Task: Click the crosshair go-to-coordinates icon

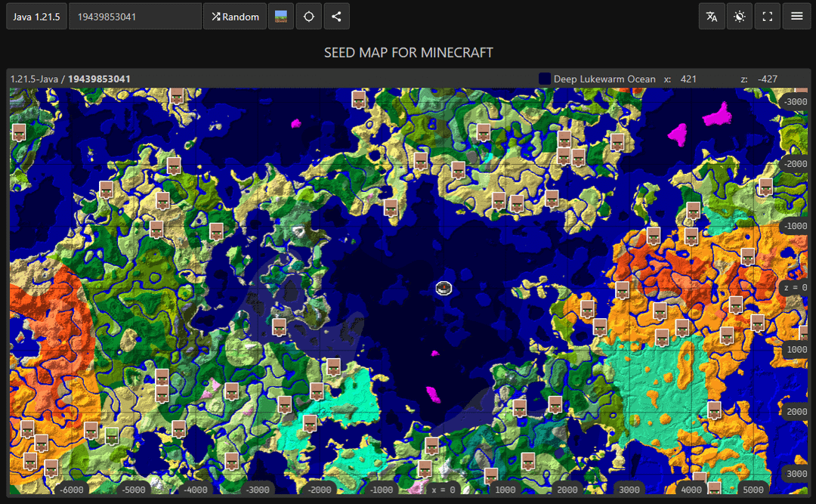Action: (309, 17)
